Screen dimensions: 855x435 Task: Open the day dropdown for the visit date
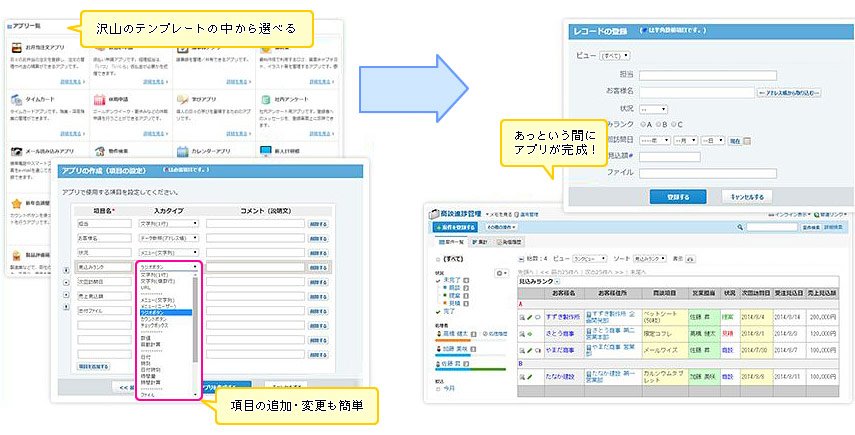click(713, 141)
